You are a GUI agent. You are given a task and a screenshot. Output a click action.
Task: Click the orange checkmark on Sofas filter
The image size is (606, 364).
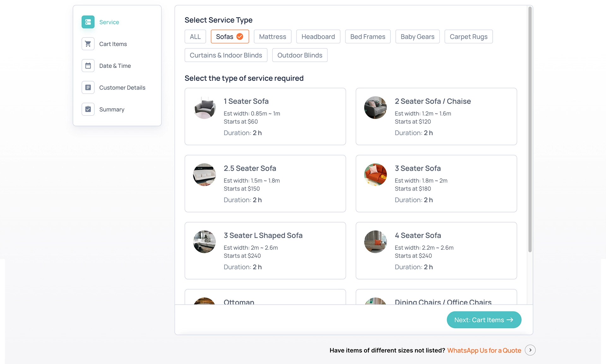pos(240,37)
